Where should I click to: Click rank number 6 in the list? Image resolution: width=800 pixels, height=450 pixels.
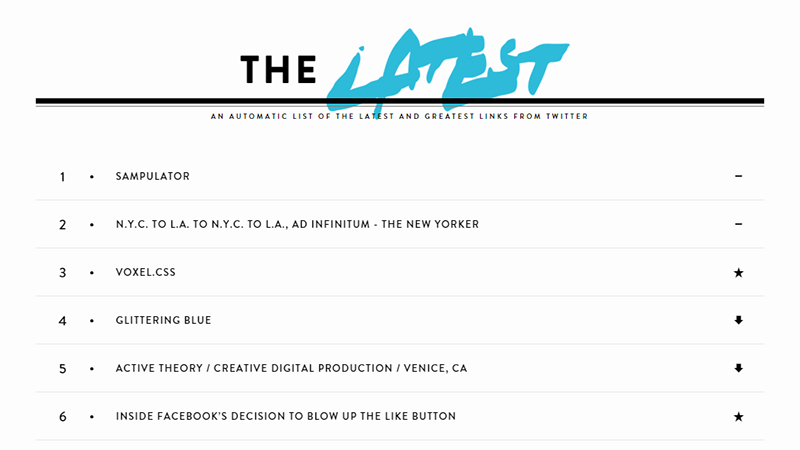point(62,417)
